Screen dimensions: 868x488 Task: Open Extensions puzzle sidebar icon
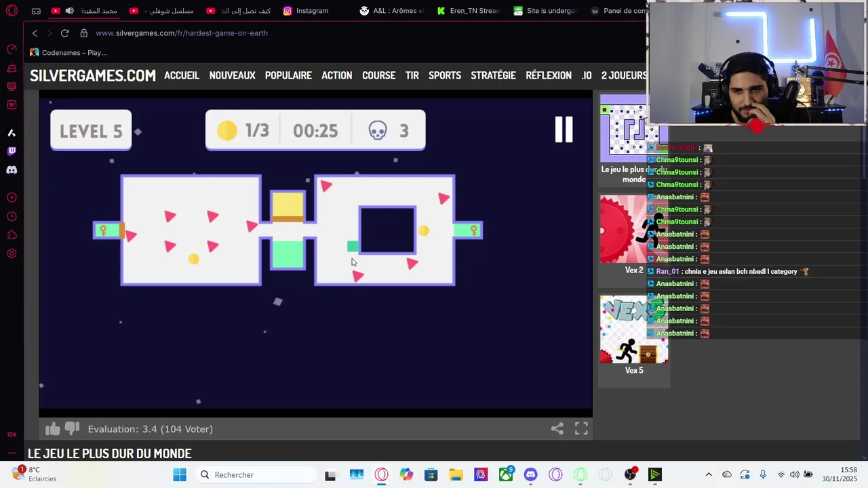tap(12, 235)
